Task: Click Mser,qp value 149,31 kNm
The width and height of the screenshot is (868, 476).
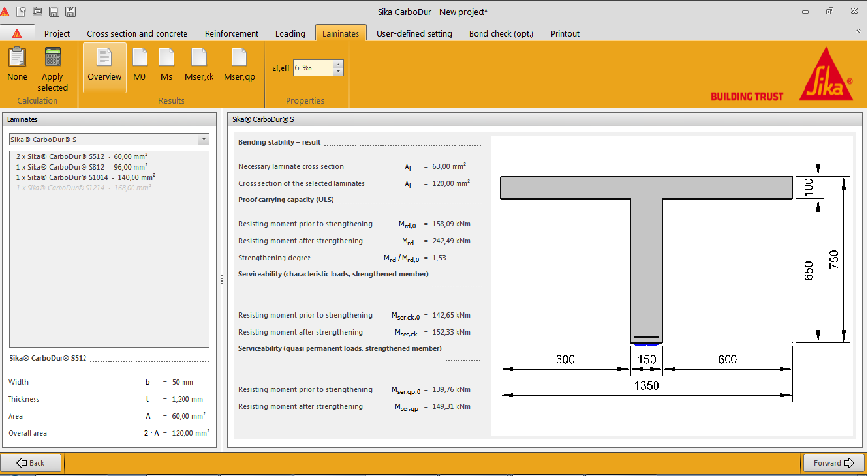Action: click(451, 407)
